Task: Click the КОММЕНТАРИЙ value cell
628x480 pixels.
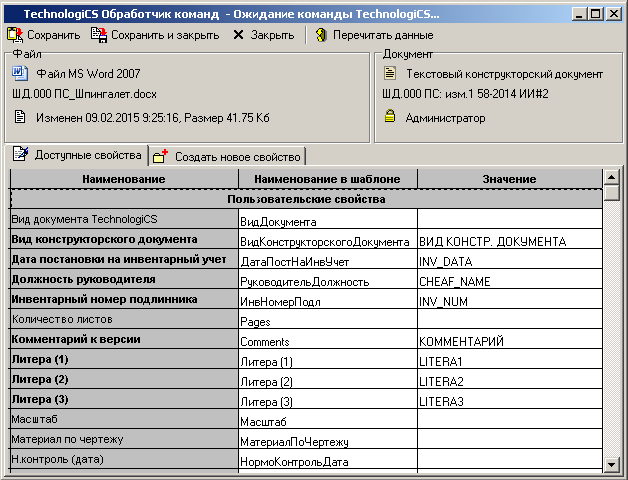Action: pos(510,341)
